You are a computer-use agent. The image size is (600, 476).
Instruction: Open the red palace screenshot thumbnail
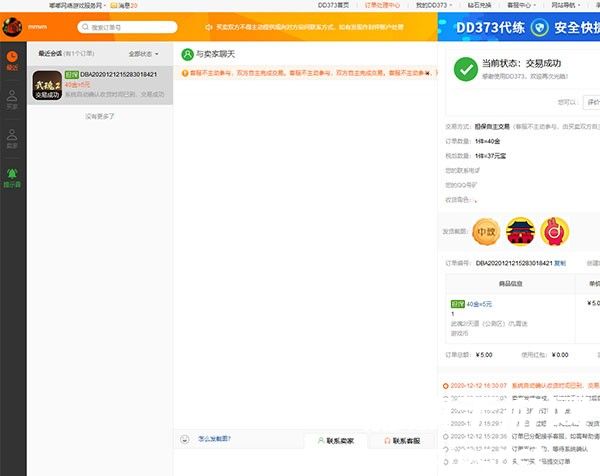pos(520,232)
